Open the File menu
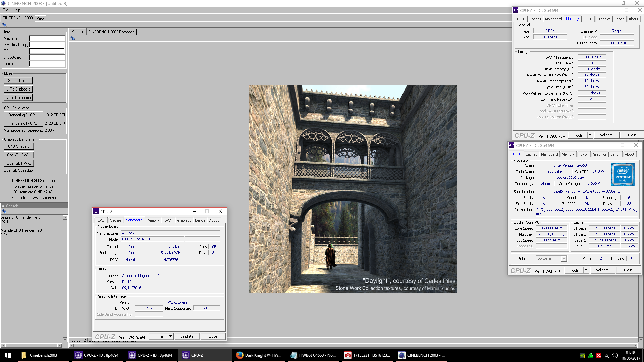The image size is (644, 362). (5, 10)
